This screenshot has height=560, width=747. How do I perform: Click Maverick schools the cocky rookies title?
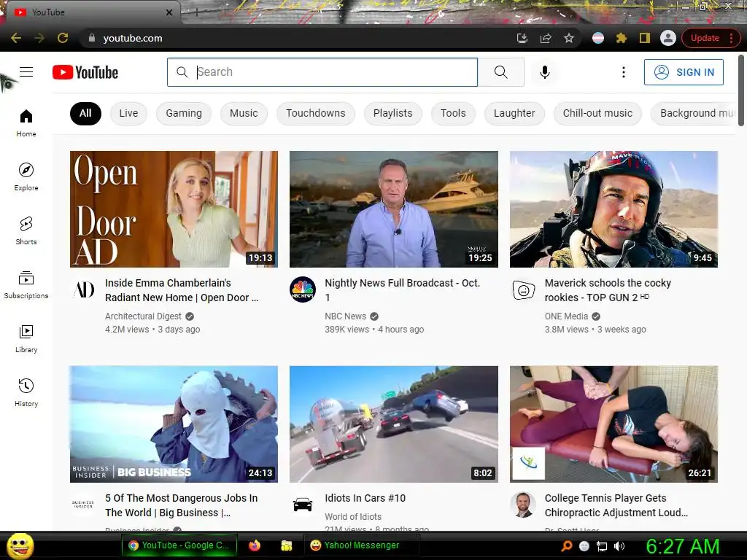coord(608,290)
